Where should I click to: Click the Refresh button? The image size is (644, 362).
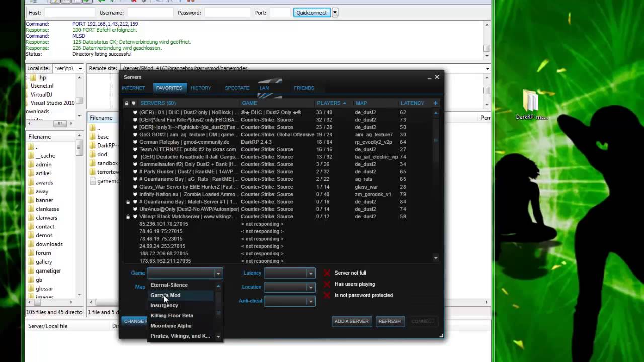(x=390, y=321)
